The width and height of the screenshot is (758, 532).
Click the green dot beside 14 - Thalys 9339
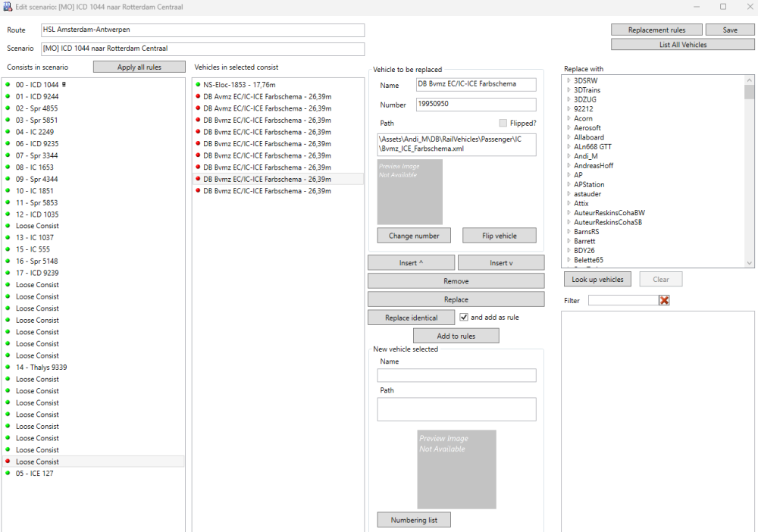(8, 368)
